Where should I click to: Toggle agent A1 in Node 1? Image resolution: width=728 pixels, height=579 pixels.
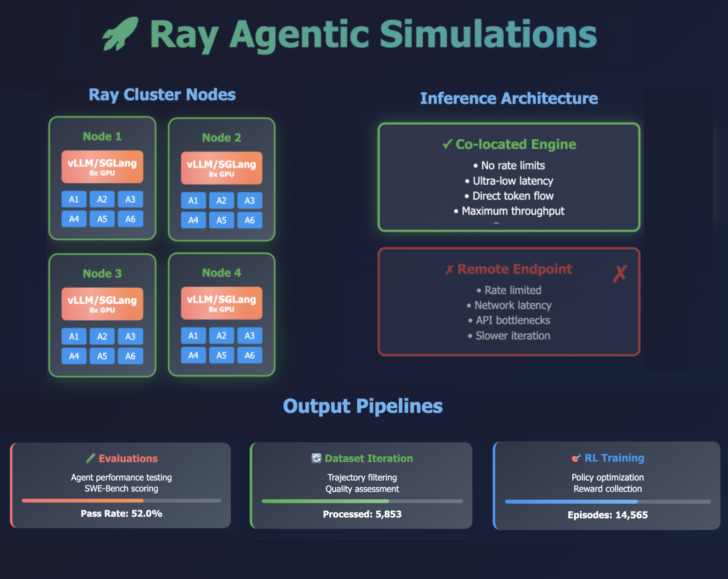point(74,199)
